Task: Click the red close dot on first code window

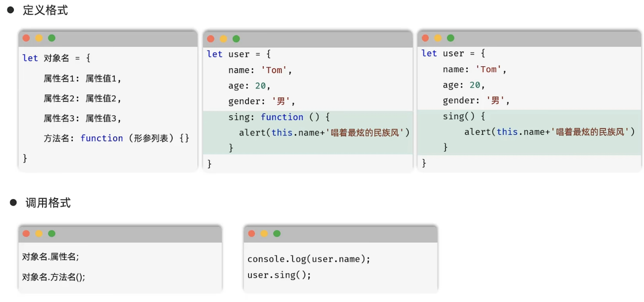Action: 26,38
